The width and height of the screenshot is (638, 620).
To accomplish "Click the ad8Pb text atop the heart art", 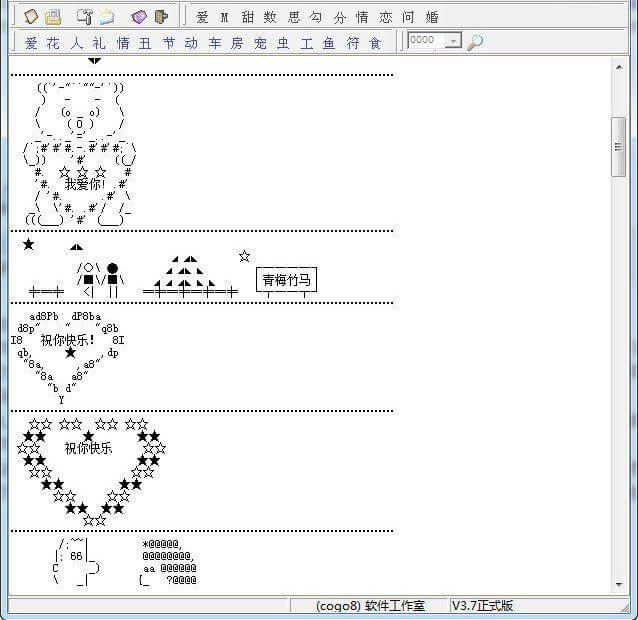I will 44,316.
